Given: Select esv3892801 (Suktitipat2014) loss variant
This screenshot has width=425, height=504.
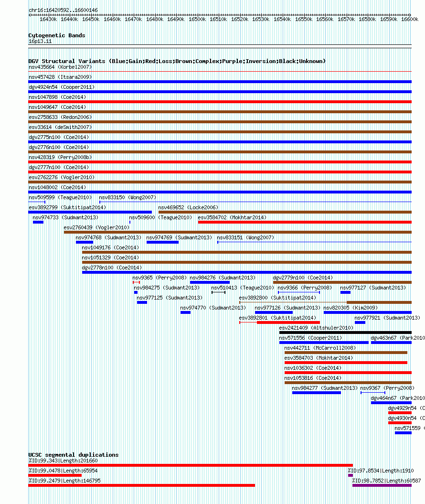Looking at the screenshot, I should point(277,318).
